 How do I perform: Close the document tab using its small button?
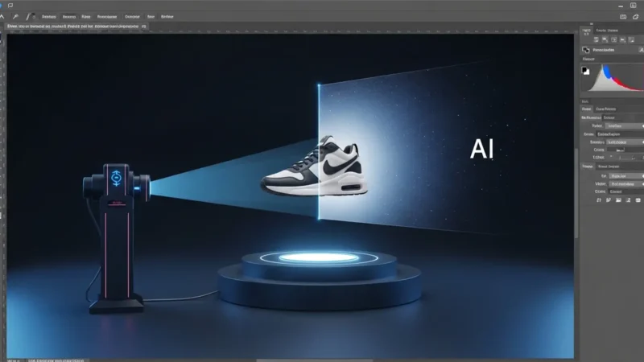coord(144,27)
